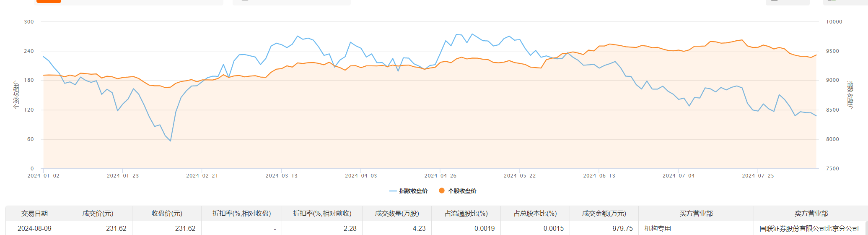Screen dimensions: 868x235
Task: Select the 成交数量(万股) column header
Action: pos(397,214)
